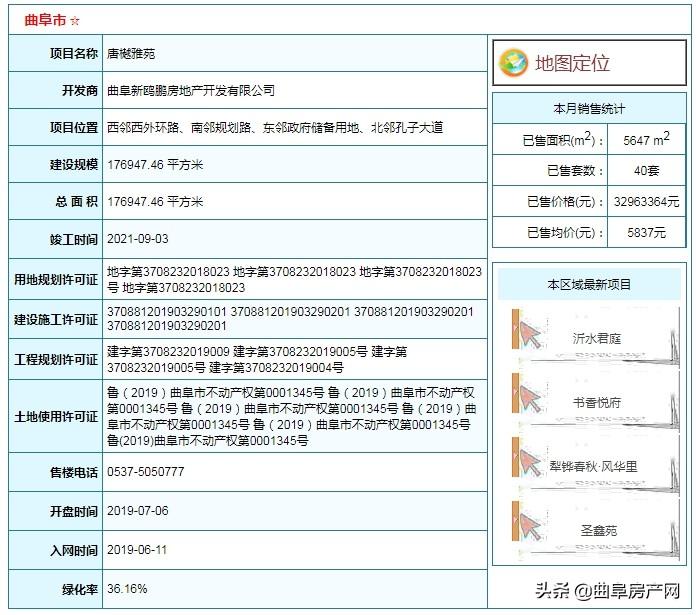This screenshot has height=615, width=696.
Task: Click the 已售均价(元) label
Action: coord(566,233)
